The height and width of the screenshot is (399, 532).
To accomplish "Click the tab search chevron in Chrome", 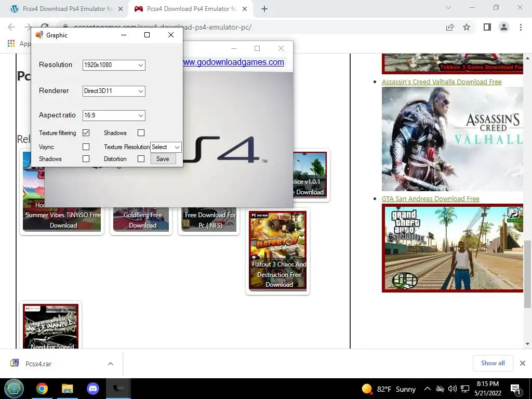I will (448, 7).
